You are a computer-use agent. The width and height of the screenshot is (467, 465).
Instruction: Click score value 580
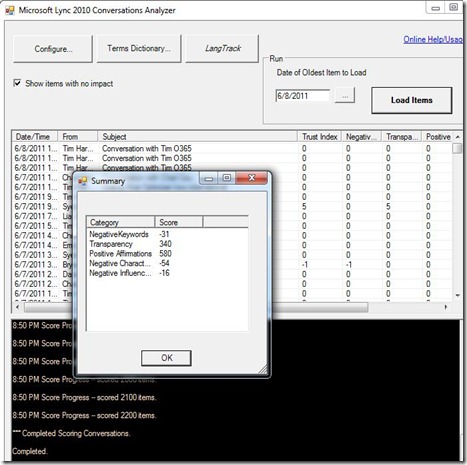tap(165, 253)
